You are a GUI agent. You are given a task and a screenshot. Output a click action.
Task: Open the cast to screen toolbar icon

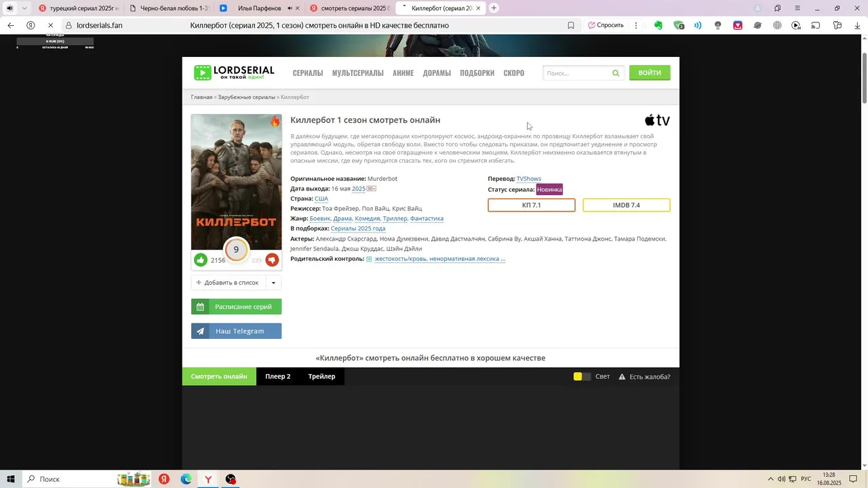click(x=816, y=25)
